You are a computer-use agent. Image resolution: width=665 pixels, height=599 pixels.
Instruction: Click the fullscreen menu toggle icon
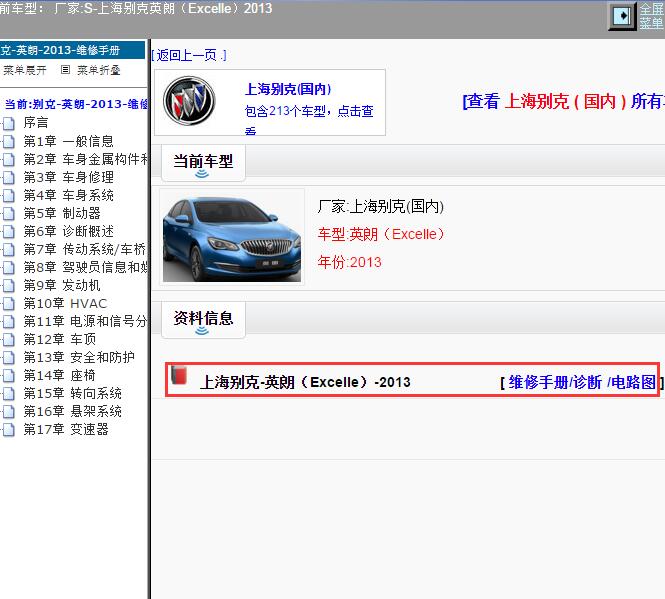point(622,16)
